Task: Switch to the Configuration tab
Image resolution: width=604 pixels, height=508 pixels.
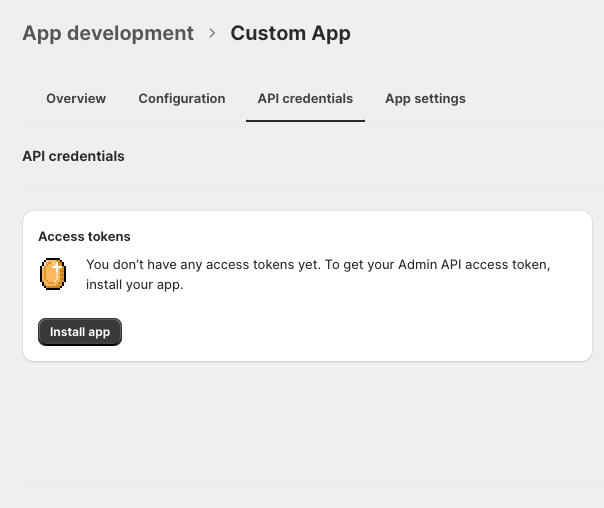Action: [x=182, y=99]
